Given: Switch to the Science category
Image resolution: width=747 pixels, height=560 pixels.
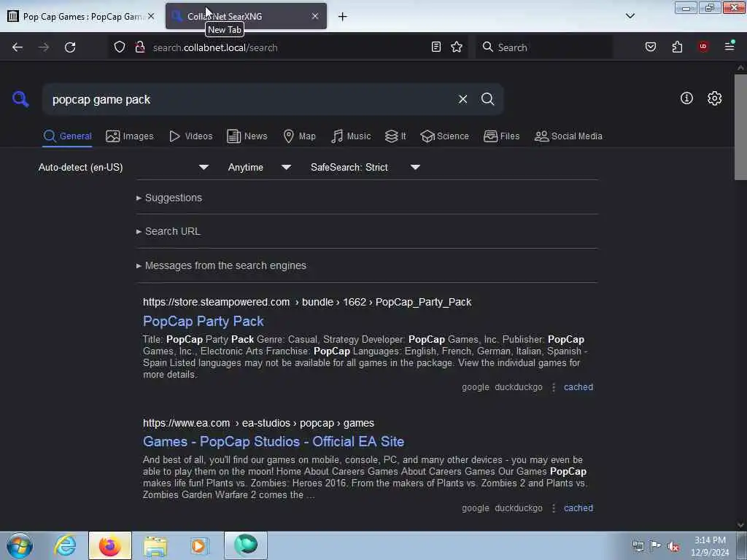Looking at the screenshot, I should pyautogui.click(x=444, y=136).
